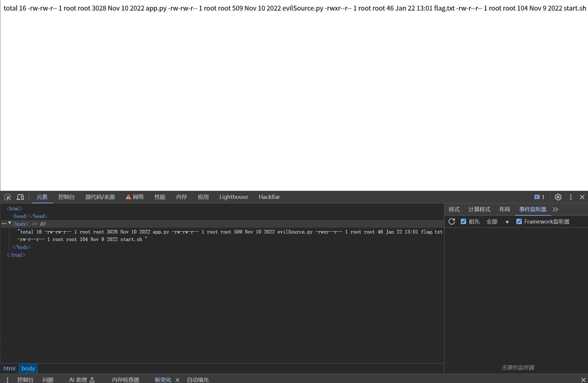Close the bottom drawer panel
588x383 pixels.
(583, 380)
